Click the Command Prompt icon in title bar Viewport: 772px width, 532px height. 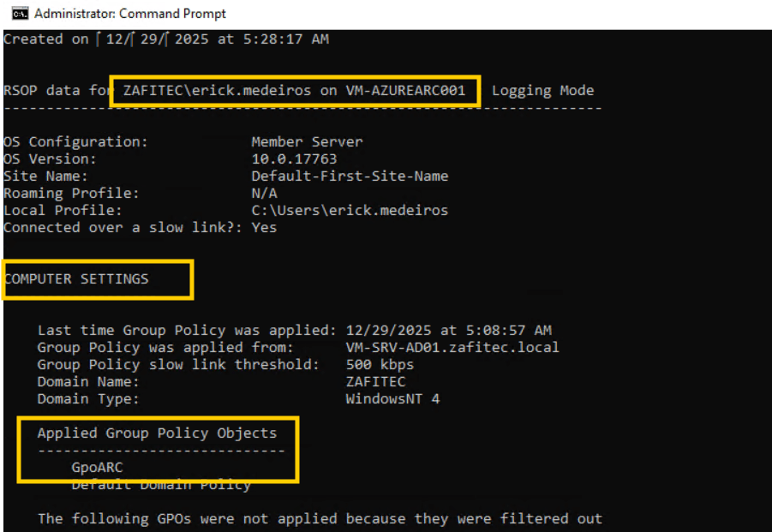coord(17,14)
